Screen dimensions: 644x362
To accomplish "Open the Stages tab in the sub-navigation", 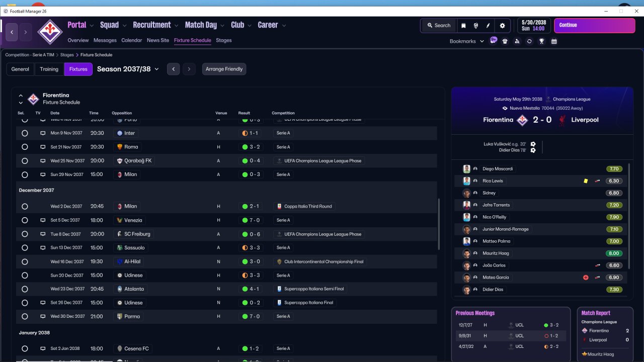I will 224,40.
